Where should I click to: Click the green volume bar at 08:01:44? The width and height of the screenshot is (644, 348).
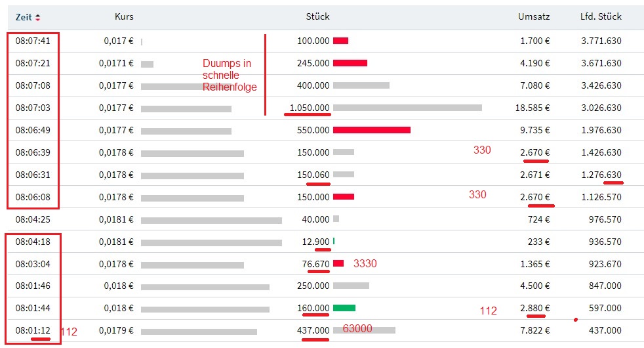click(x=344, y=308)
